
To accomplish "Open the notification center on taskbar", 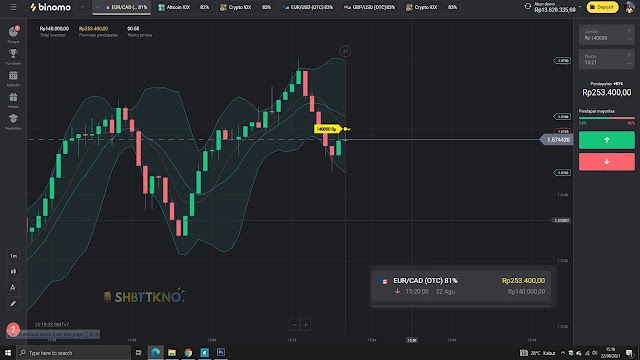I will point(630,353).
